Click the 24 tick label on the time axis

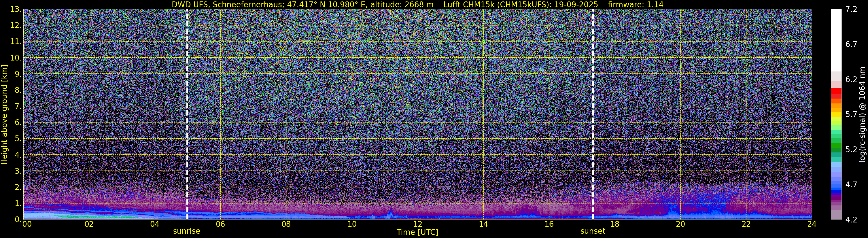click(x=812, y=224)
